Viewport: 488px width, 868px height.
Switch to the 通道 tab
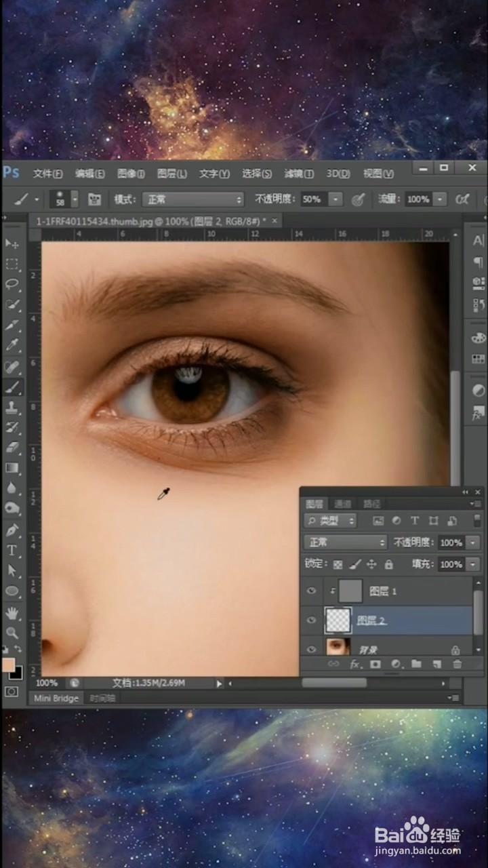pyautogui.click(x=343, y=504)
